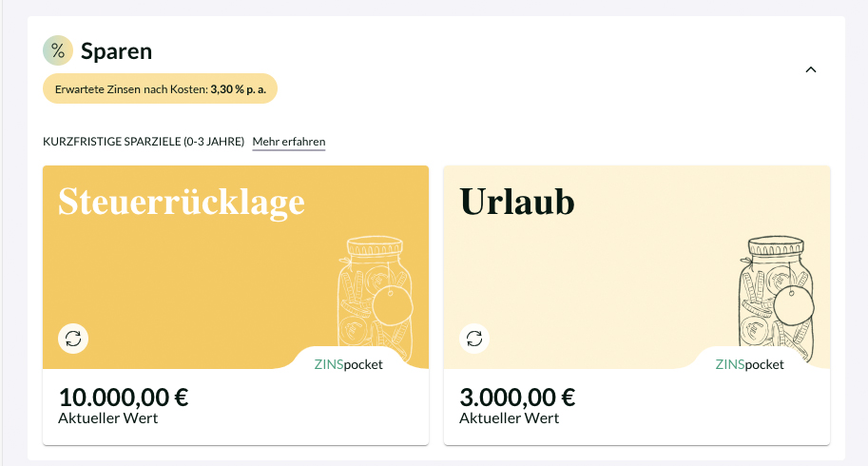Image resolution: width=868 pixels, height=466 pixels.
Task: Click the Kurzfristige Sparziele label
Action: (x=144, y=142)
